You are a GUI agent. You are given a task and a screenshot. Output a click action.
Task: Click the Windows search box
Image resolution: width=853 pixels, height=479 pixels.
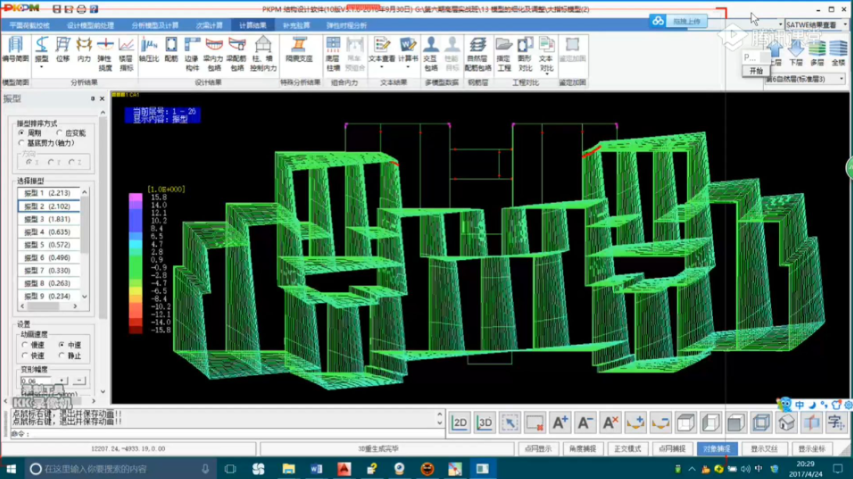click(119, 469)
